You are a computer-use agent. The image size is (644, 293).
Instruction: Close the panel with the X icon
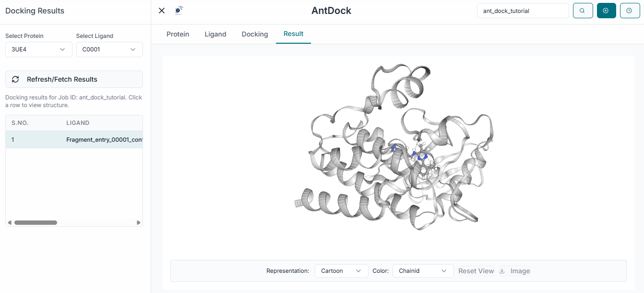point(162,10)
